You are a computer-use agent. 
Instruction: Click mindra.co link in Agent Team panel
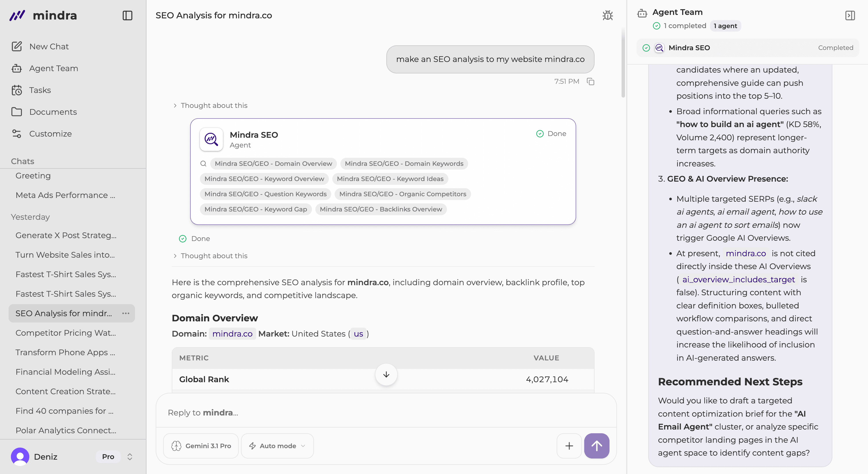point(745,253)
